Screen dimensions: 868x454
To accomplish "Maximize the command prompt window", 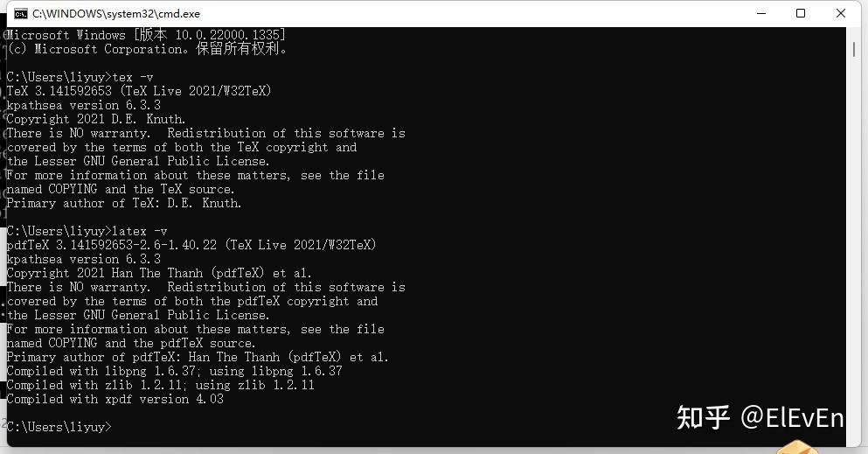I will pyautogui.click(x=801, y=13).
